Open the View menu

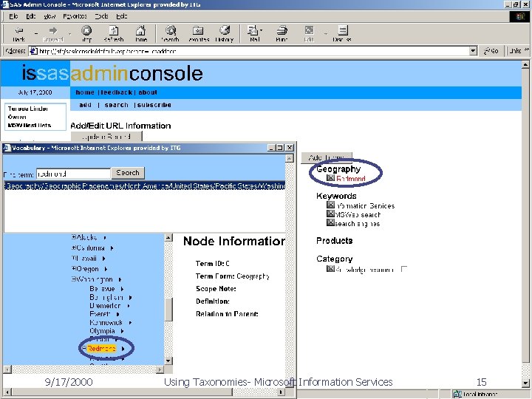tap(50, 16)
